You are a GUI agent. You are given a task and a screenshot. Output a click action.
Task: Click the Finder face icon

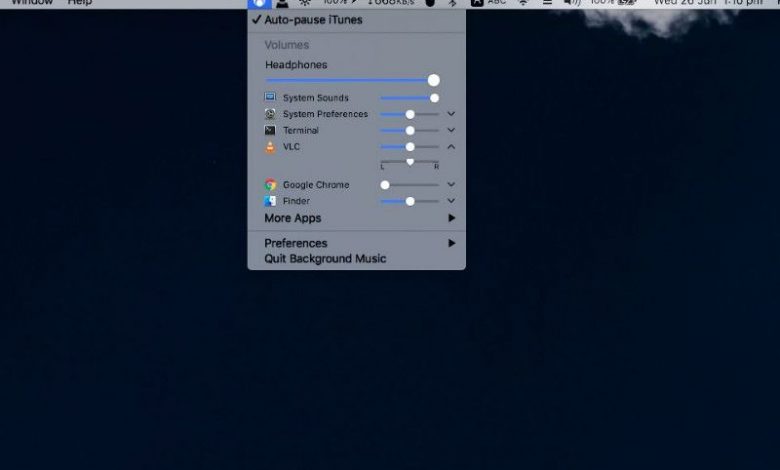270,201
